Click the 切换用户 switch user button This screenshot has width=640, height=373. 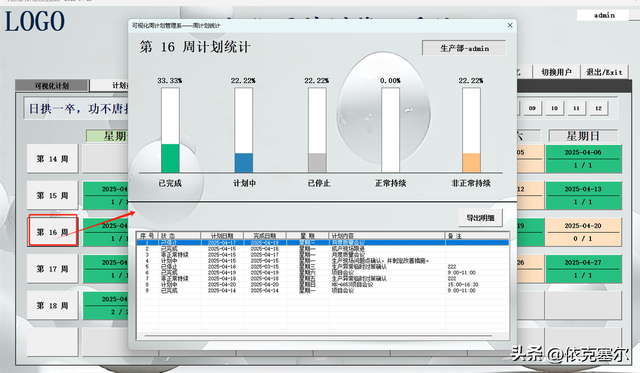point(556,72)
